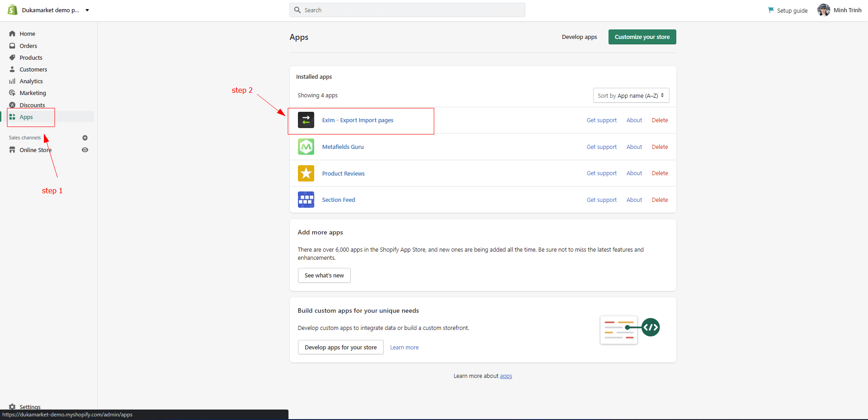
Task: Click Delete for the Section Feed app
Action: (x=660, y=200)
